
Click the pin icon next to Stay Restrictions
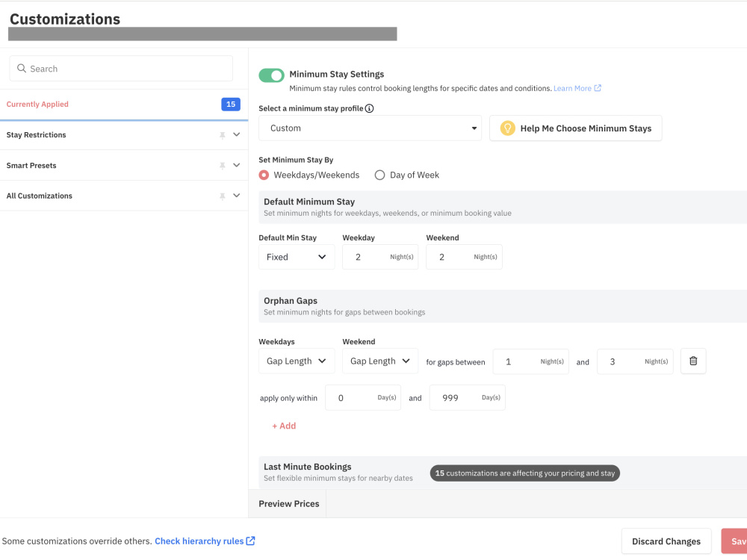[x=222, y=135]
